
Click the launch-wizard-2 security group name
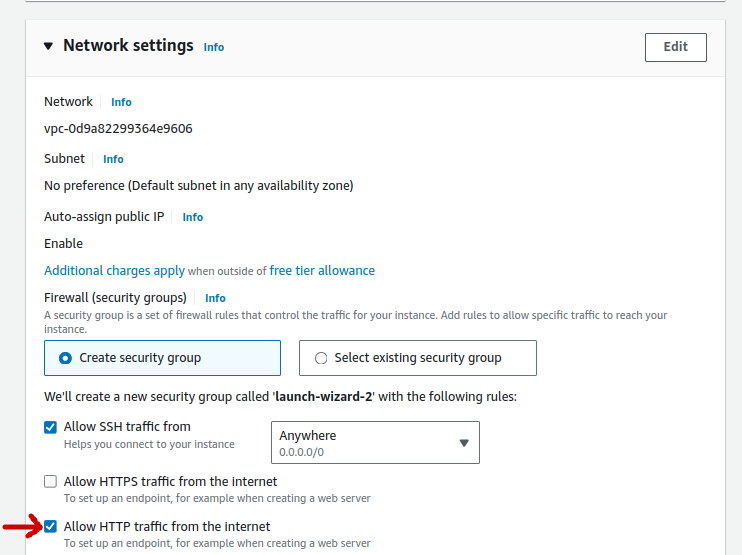coord(324,396)
